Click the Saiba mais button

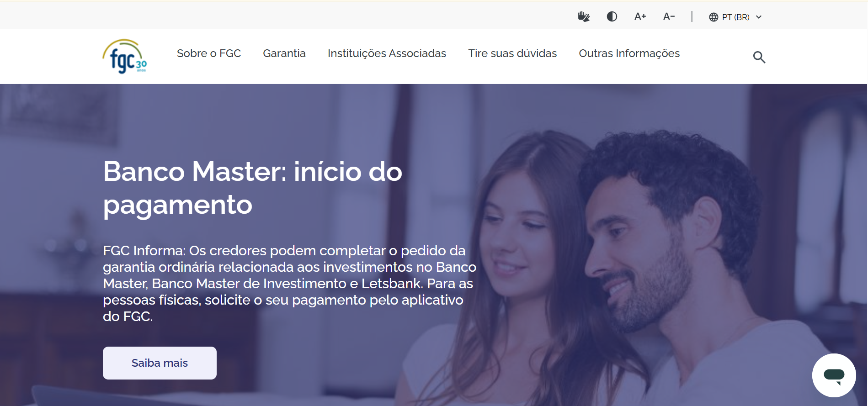[160, 363]
